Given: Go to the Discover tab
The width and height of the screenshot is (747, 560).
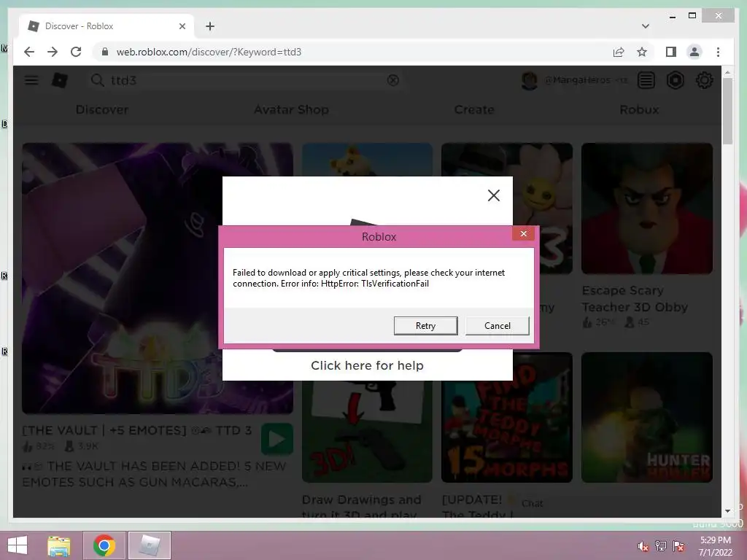Looking at the screenshot, I should coord(102,109).
